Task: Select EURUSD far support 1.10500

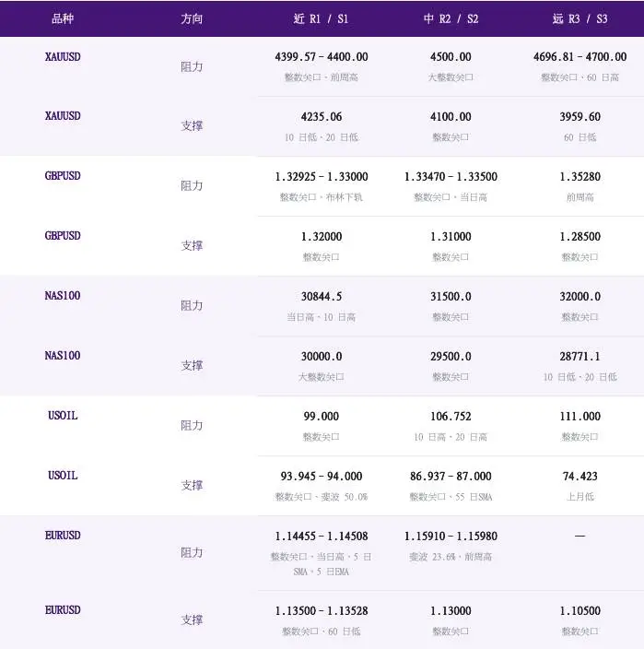Action: (580, 611)
